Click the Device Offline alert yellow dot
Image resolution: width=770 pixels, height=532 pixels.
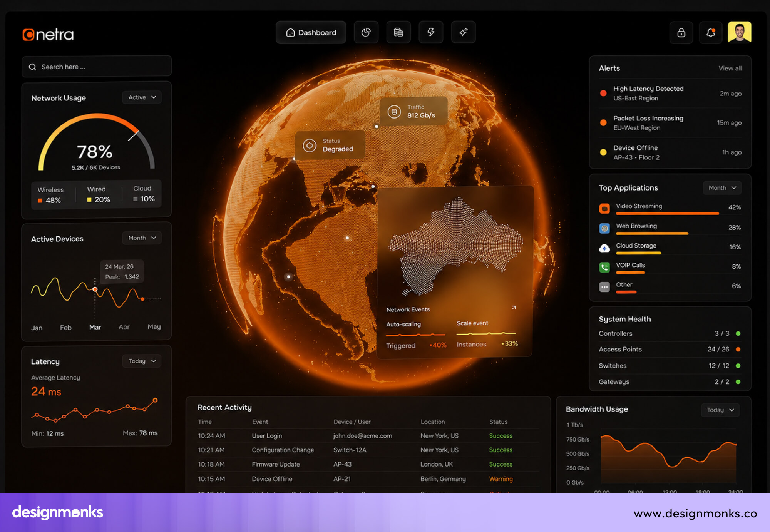[x=603, y=152]
